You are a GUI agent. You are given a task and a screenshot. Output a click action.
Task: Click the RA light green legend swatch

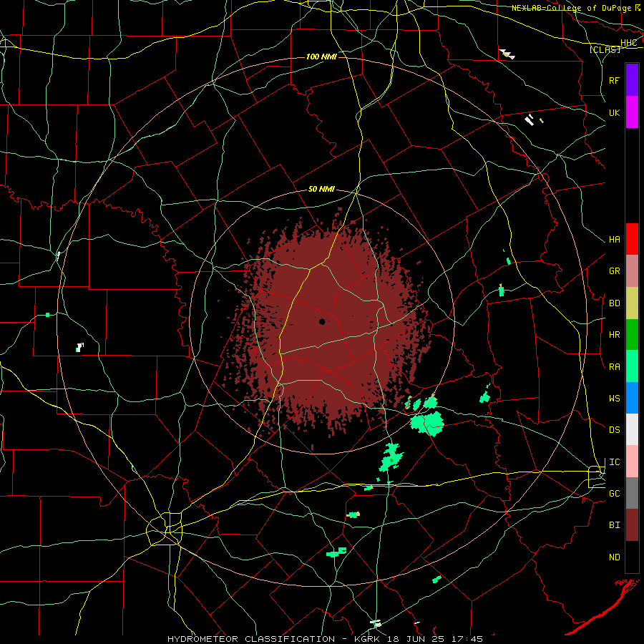coord(632,366)
